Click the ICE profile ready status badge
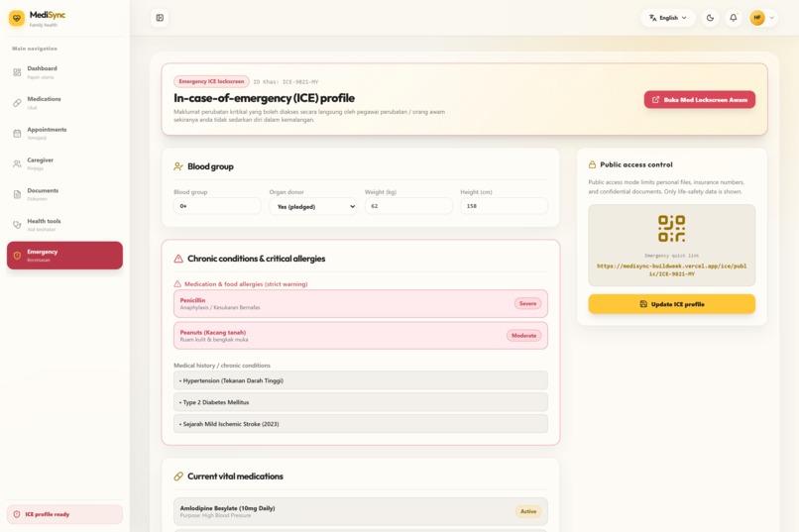 pos(64,514)
